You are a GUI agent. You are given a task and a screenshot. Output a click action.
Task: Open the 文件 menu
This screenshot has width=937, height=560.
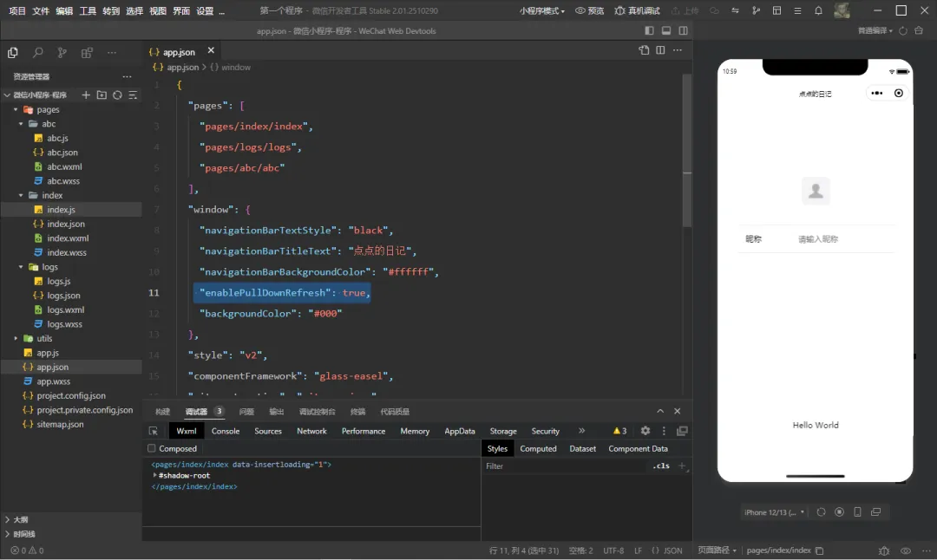[41, 10]
